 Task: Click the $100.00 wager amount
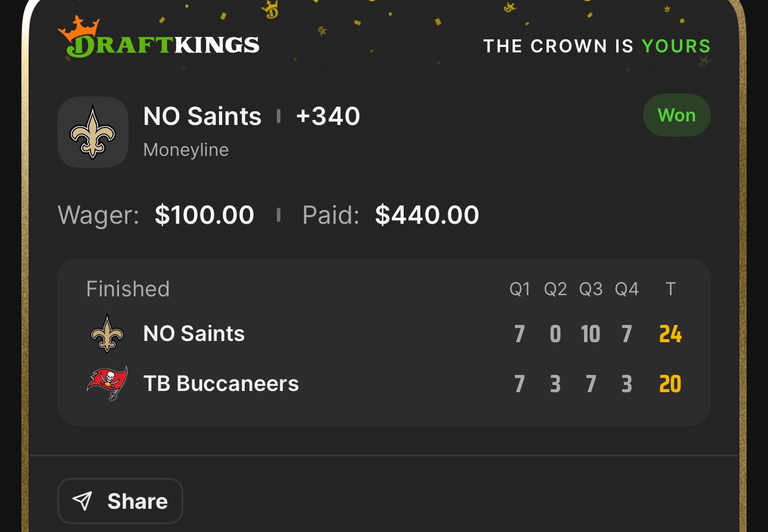204,215
